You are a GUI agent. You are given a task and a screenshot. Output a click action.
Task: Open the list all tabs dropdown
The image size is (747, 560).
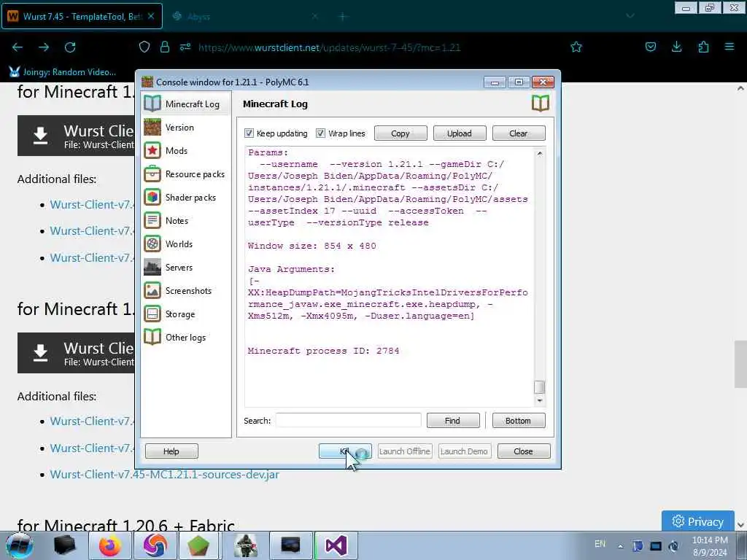(630, 16)
